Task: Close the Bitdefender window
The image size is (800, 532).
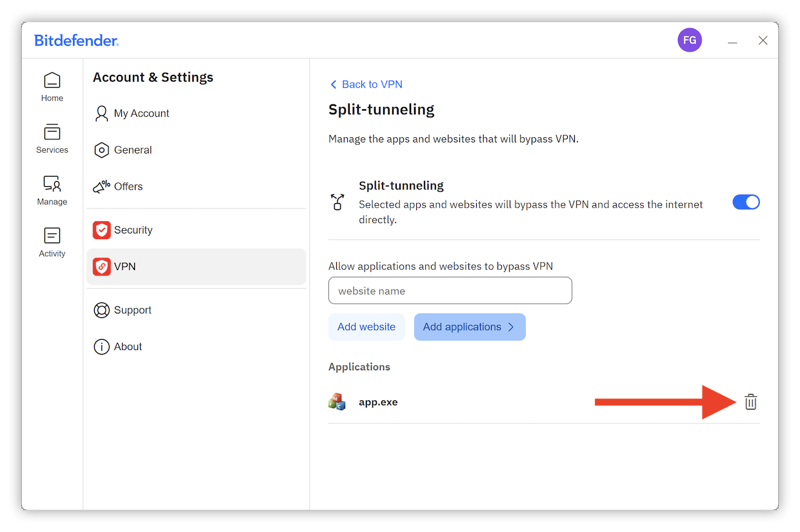Action: tap(763, 41)
